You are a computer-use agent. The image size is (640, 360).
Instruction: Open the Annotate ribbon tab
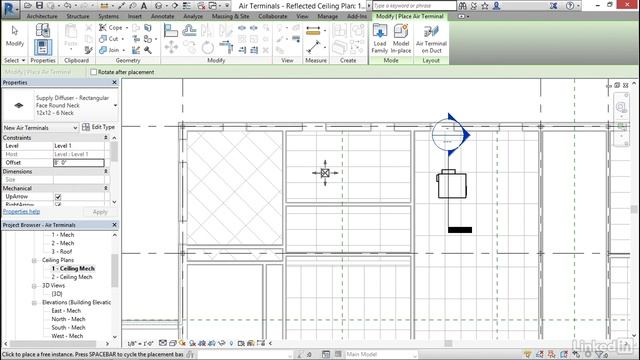(162, 16)
